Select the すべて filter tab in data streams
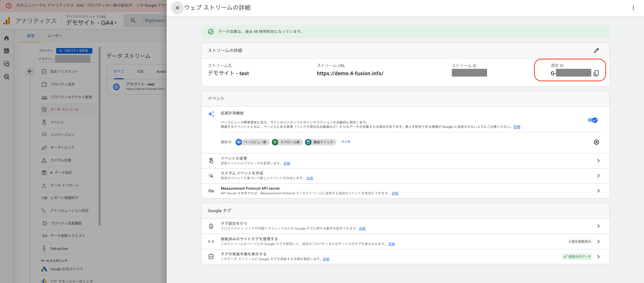644x283 pixels. 119,72
